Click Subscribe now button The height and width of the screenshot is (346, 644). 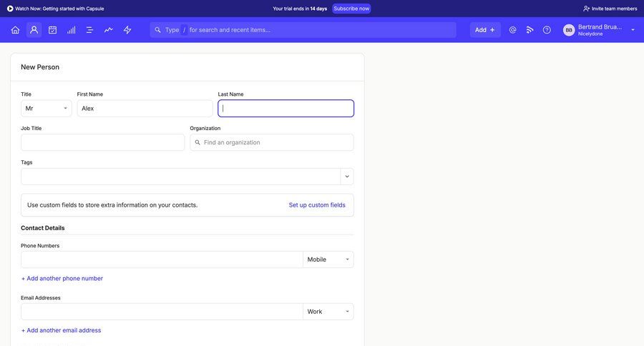(x=351, y=9)
